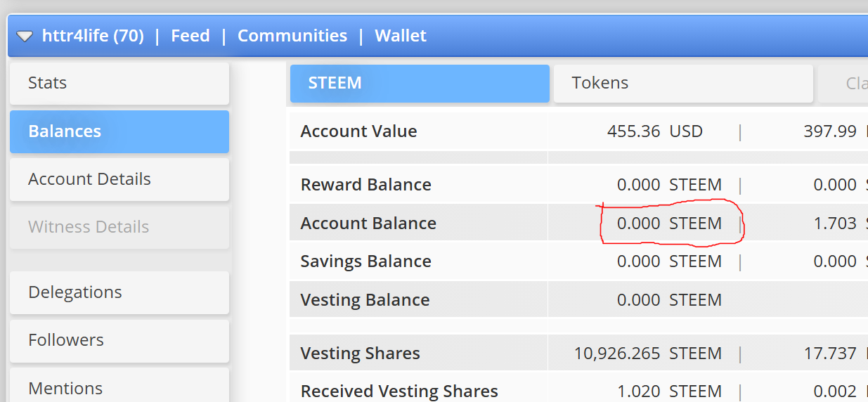
Task: Select Balances in the sidebar
Action: tap(119, 131)
